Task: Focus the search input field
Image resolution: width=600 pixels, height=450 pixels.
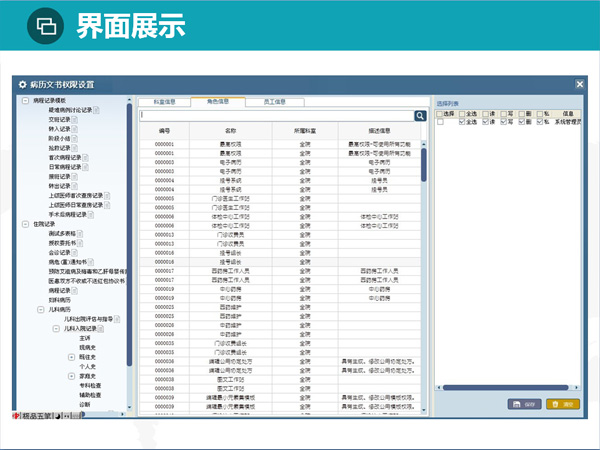Action: point(276,116)
